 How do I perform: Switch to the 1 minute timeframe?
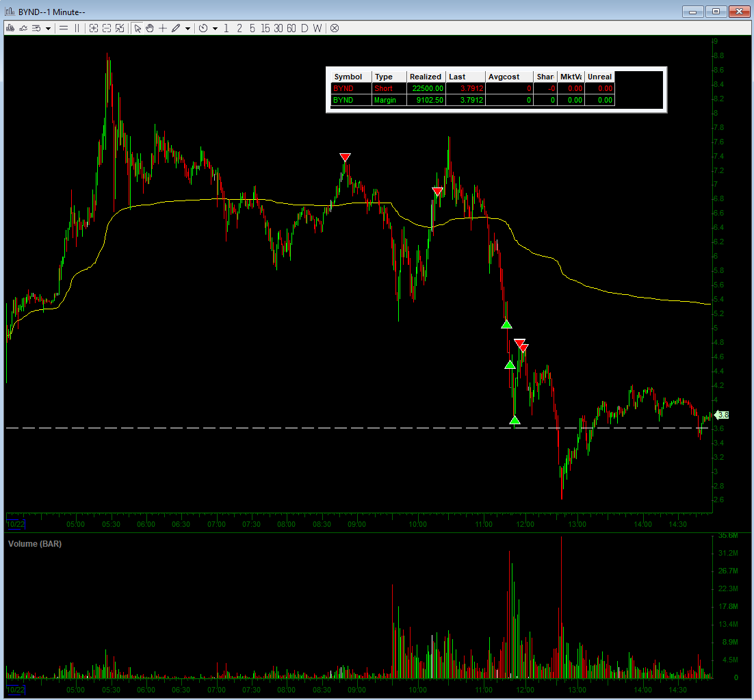tap(226, 28)
